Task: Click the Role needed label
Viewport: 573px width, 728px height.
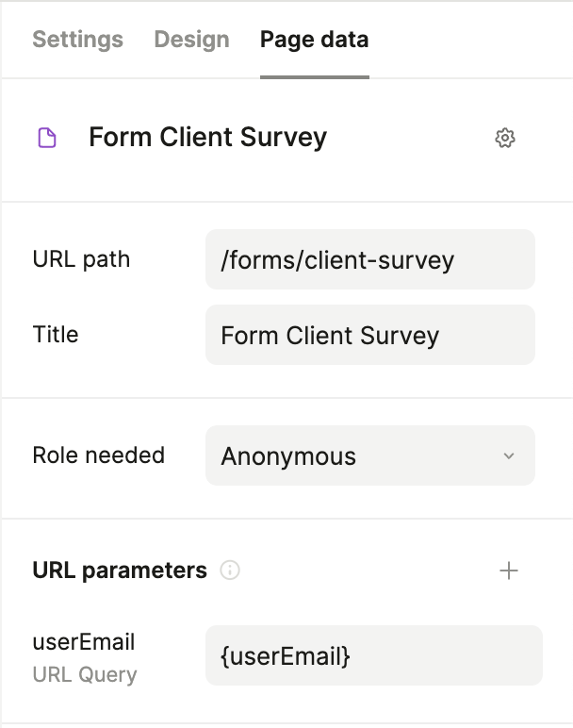Action: click(x=98, y=455)
